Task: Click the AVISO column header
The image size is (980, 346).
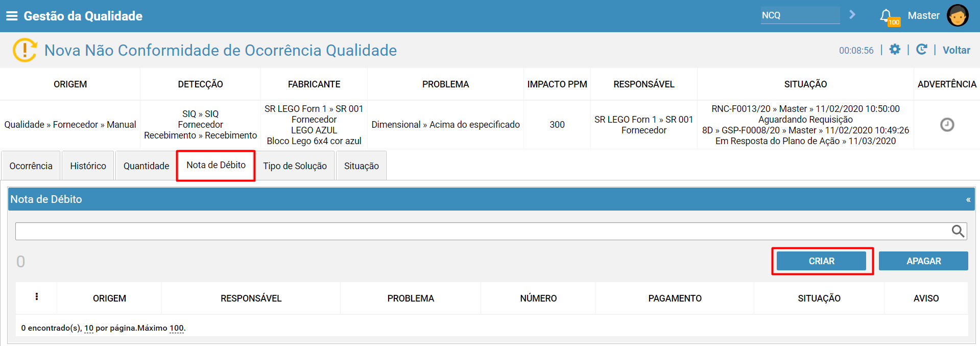Action: (926, 298)
